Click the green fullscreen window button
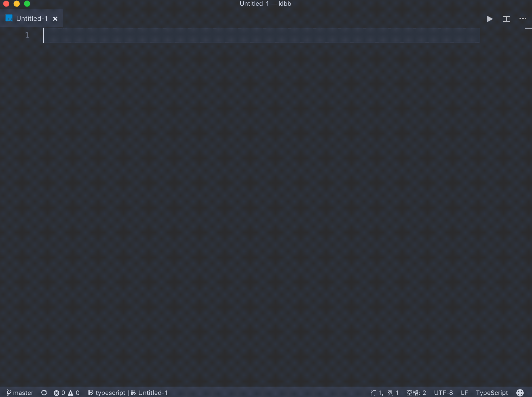Image resolution: width=532 pixels, height=397 pixels. coord(27,4)
